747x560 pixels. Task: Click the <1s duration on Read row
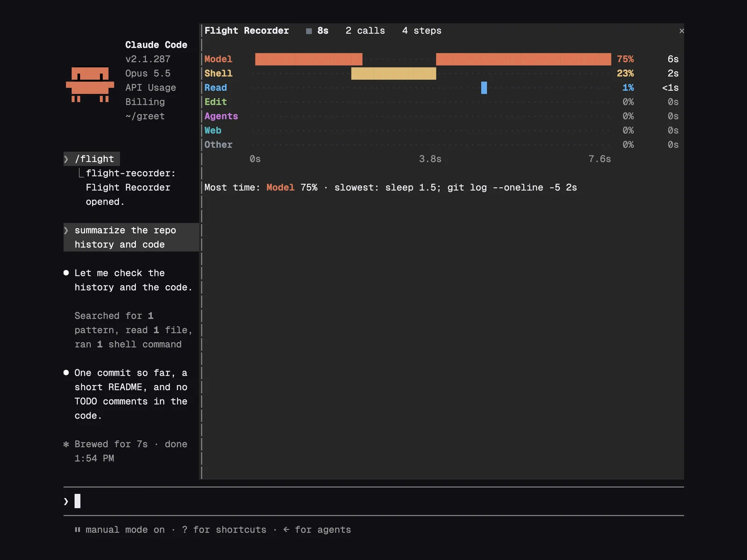point(670,88)
